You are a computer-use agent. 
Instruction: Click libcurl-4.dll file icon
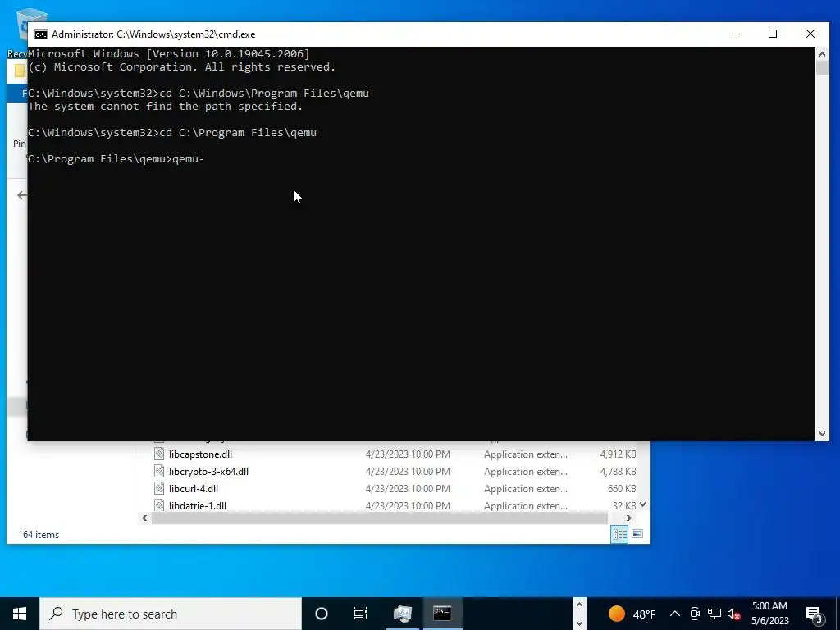[159, 489]
